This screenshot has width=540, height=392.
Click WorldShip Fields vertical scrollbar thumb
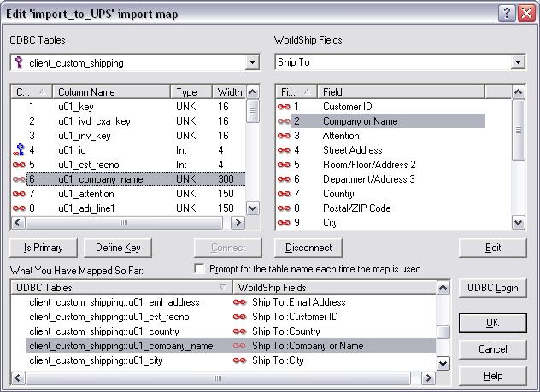519,130
